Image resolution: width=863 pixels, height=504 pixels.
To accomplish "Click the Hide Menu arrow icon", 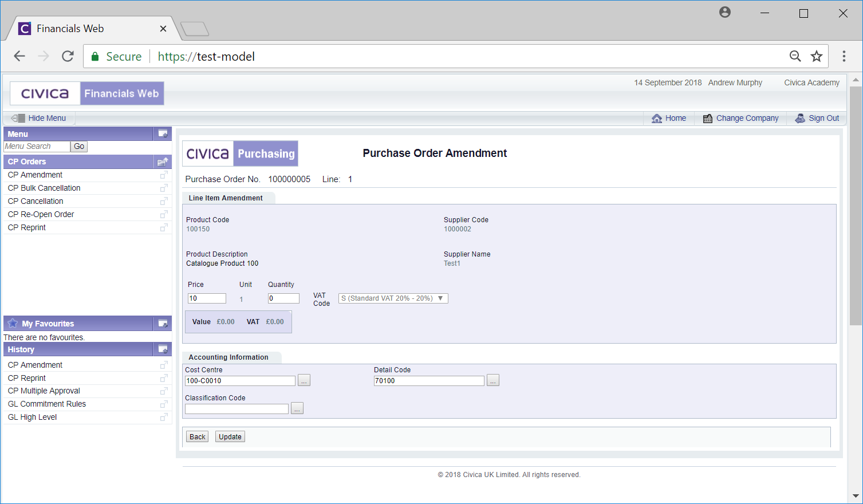I will click(18, 118).
